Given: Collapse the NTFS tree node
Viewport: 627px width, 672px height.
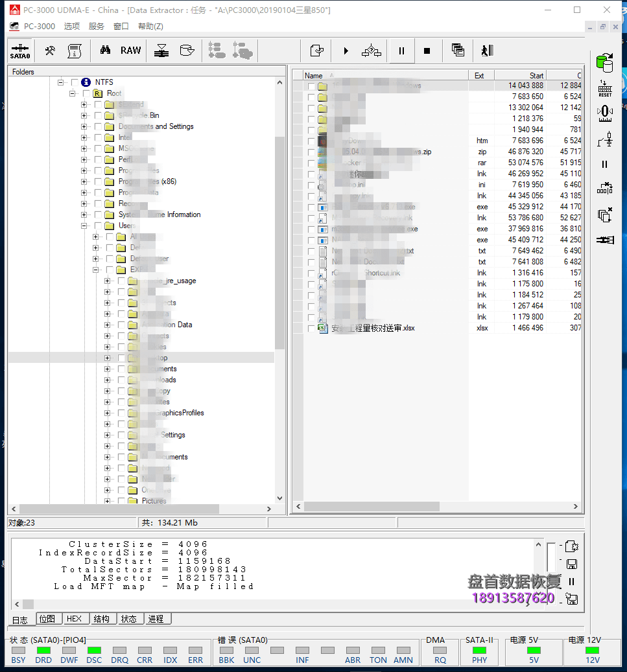Looking at the screenshot, I should coord(61,82).
